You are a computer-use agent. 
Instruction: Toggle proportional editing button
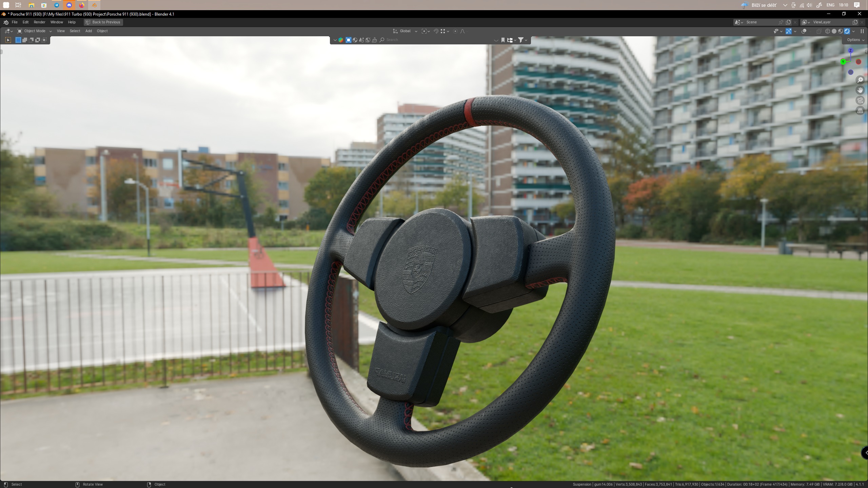pos(455,31)
